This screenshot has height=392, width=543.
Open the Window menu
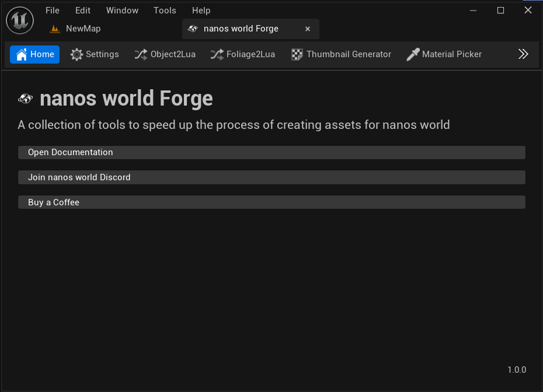click(122, 10)
